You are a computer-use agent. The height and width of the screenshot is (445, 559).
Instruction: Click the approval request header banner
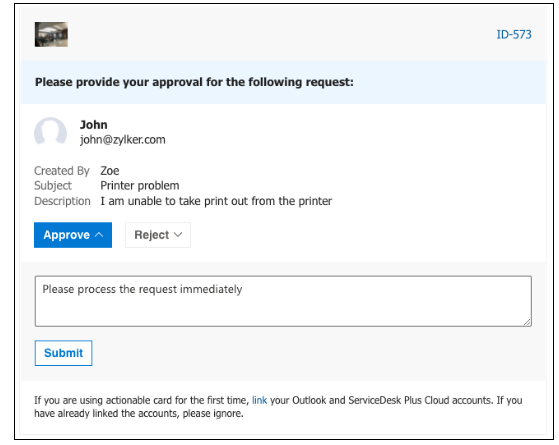tap(283, 82)
